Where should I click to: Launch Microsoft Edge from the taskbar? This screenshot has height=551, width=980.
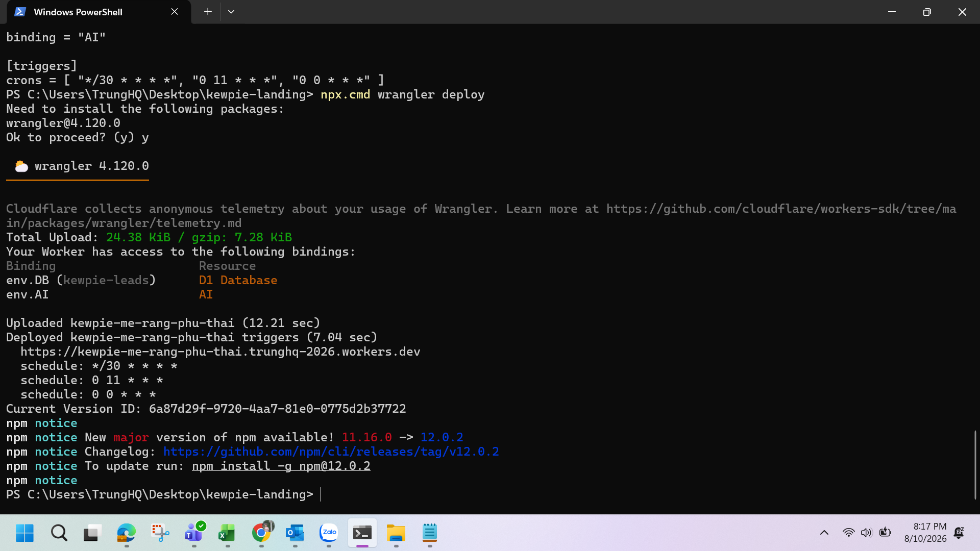pyautogui.click(x=126, y=533)
